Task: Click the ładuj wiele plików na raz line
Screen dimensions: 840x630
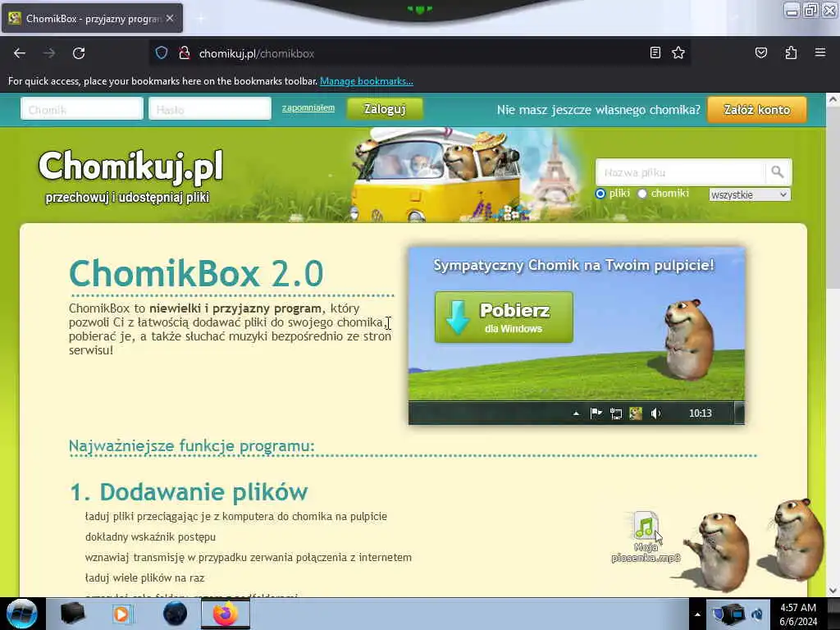Action: [x=144, y=577]
